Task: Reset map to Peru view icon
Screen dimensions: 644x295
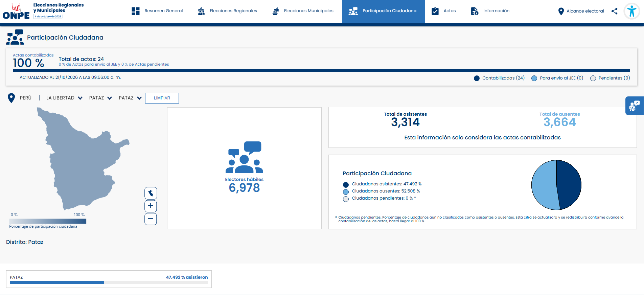Action: [151, 193]
